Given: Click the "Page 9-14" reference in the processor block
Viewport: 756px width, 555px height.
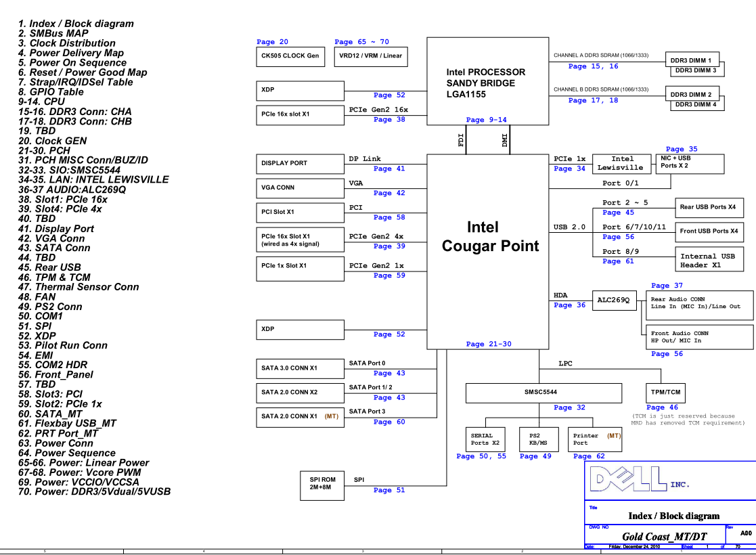Looking at the screenshot, I should point(487,120).
